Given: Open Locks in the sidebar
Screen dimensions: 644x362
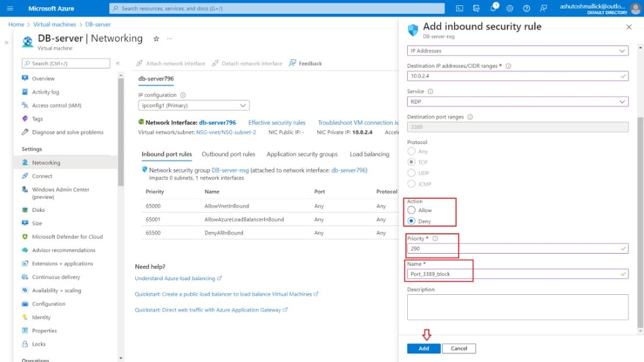Looking at the screenshot, I should (x=39, y=344).
